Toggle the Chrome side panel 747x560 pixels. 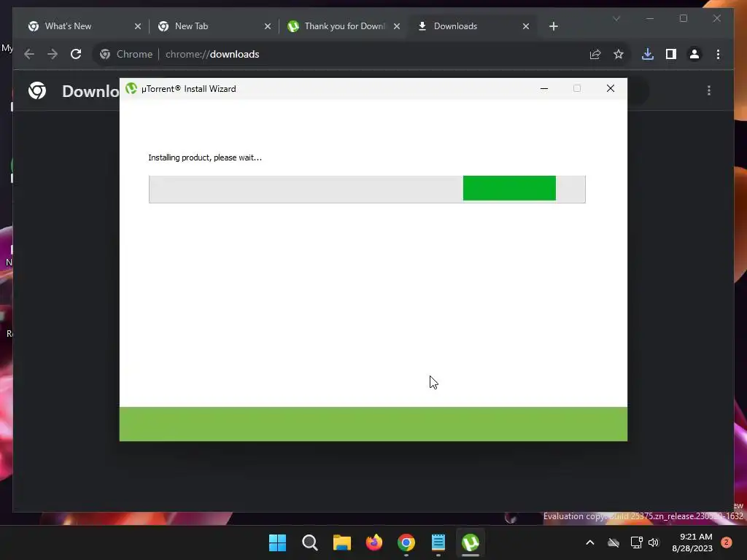coord(671,54)
